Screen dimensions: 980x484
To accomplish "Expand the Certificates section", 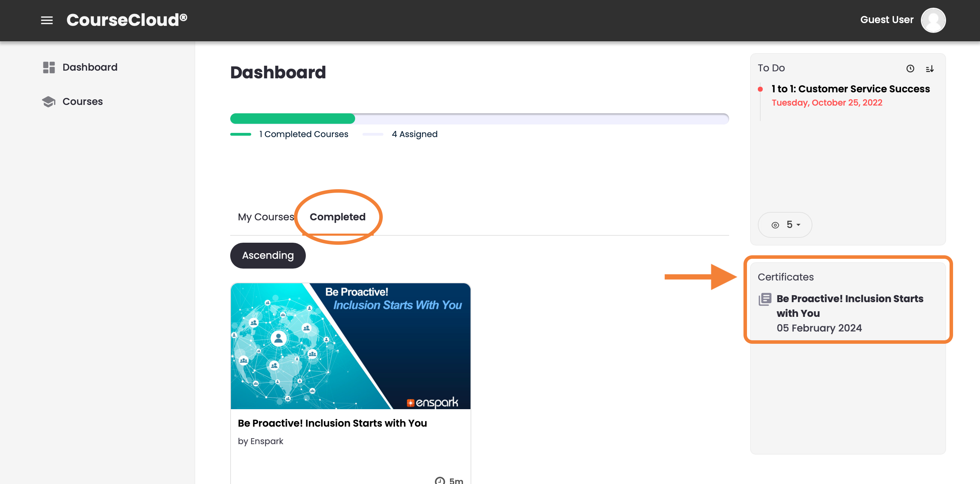I will click(x=785, y=277).
